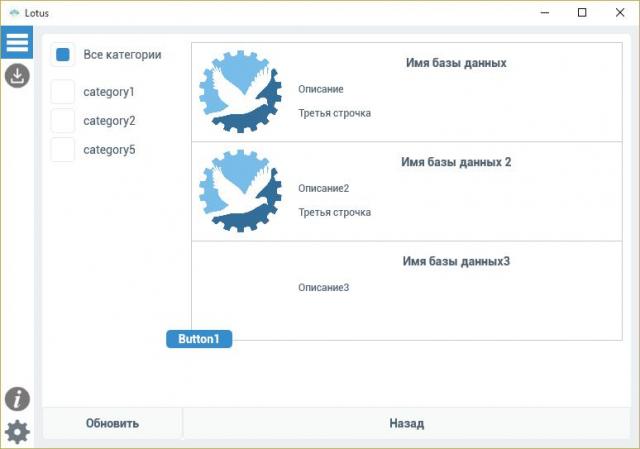Image resolution: width=640 pixels, height=449 pixels.
Task: Uncheck the Все категории checkbox
Action: (62, 54)
